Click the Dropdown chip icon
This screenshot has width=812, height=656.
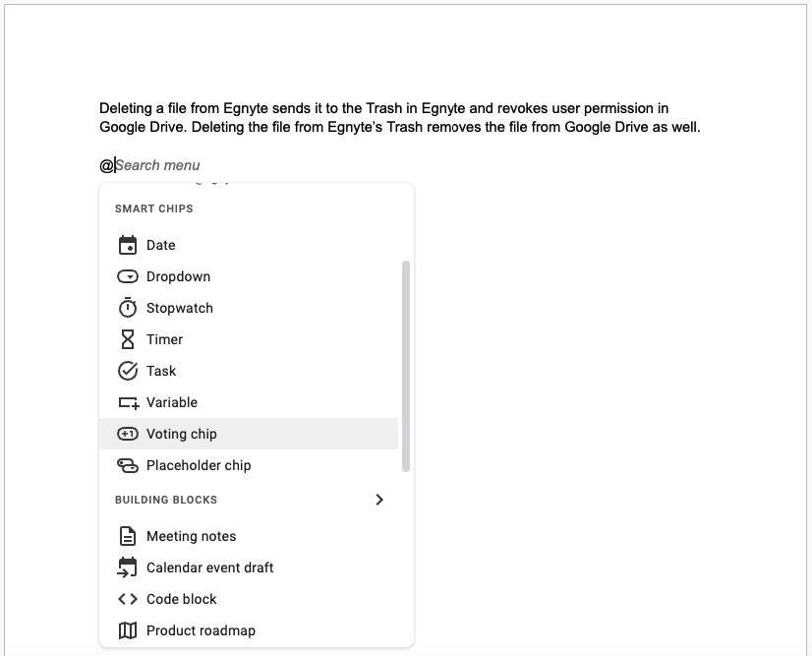pos(128,276)
